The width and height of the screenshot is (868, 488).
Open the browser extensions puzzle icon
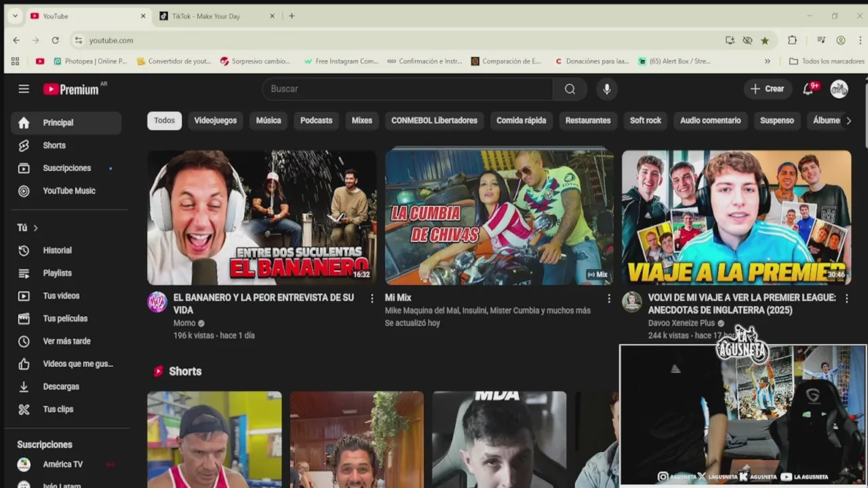(792, 41)
